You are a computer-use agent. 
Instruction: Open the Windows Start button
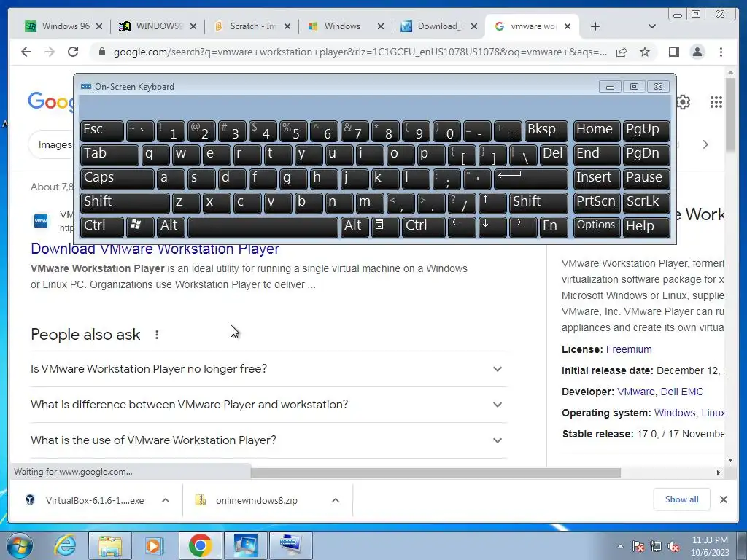[x=19, y=545]
